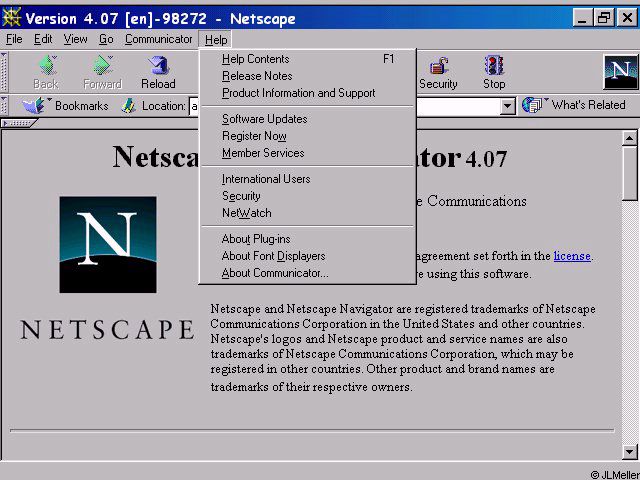This screenshot has height=480, width=640.
Task: Click the Stop traffic light icon
Action: 494,66
